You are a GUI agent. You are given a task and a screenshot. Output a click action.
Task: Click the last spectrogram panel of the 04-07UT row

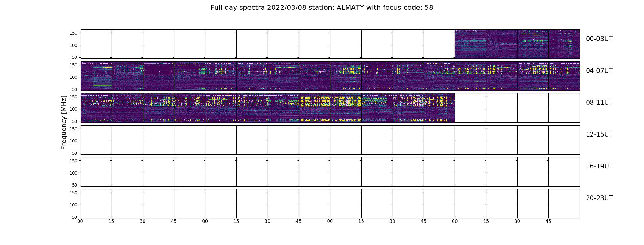[x=564, y=76]
